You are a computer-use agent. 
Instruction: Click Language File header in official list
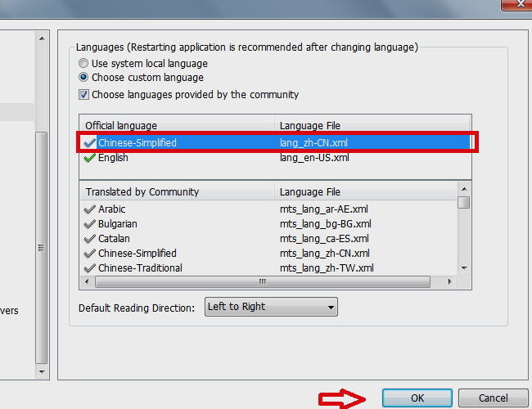372,126
